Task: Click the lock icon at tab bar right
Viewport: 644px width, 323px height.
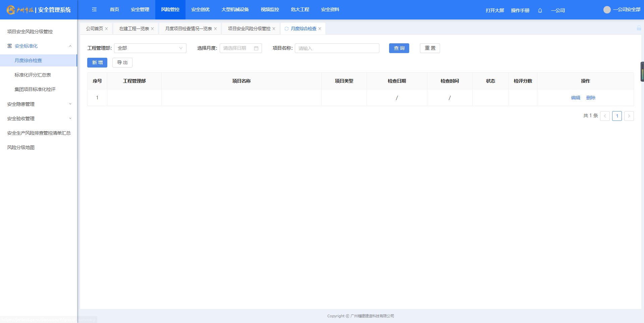Action: (639, 28)
